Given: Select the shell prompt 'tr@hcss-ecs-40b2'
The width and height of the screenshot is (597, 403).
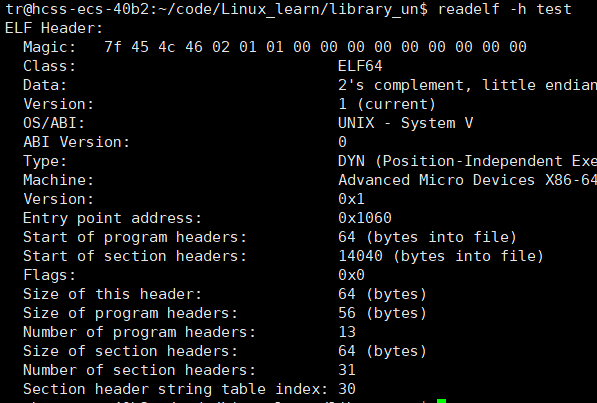Looking at the screenshot, I should [77, 9].
